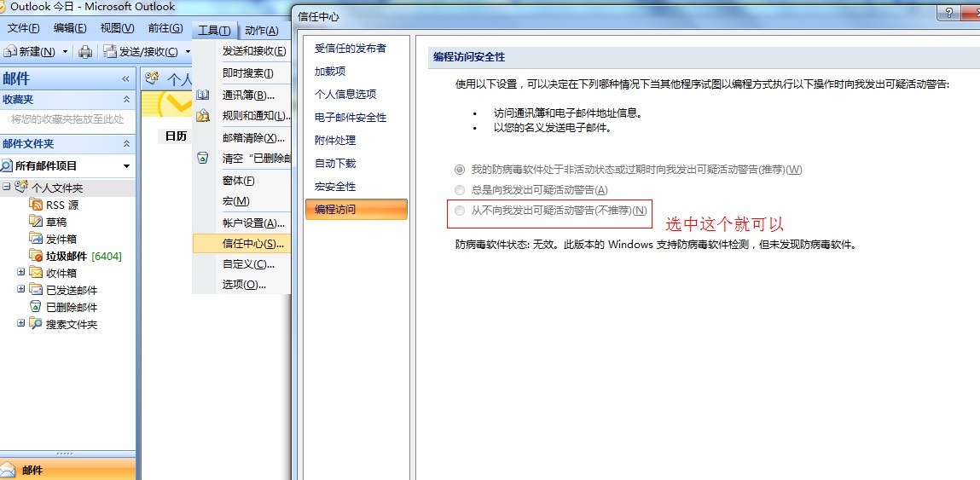Select the Outbox folder
Image resolution: width=980 pixels, height=480 pixels.
click(61, 239)
